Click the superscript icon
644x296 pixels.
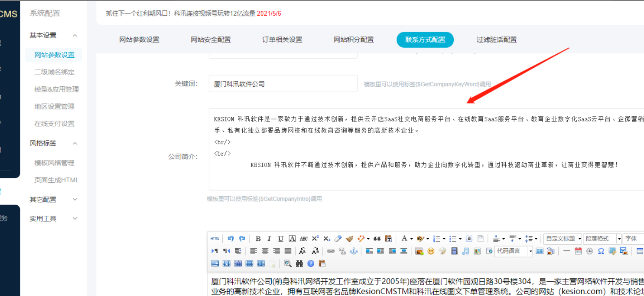tap(315, 239)
